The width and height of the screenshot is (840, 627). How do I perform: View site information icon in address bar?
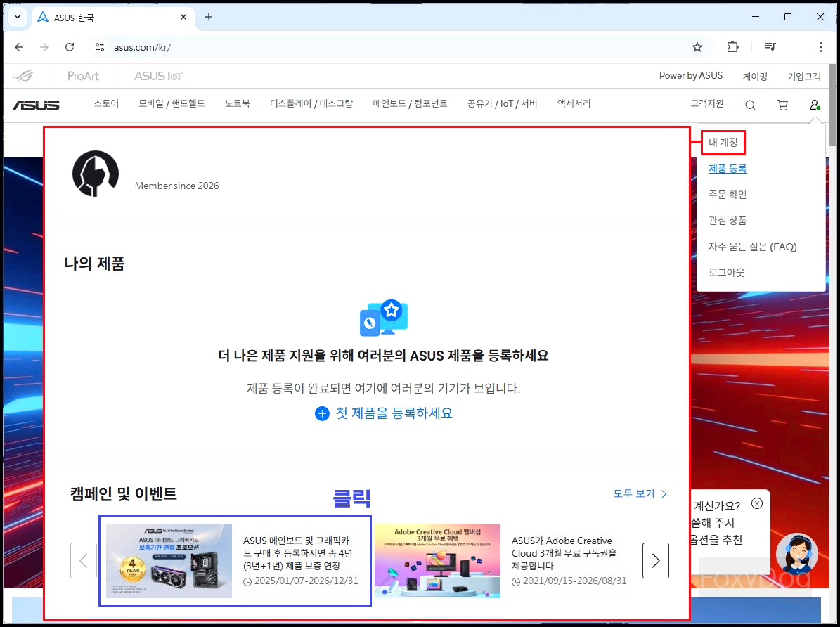pos(100,47)
